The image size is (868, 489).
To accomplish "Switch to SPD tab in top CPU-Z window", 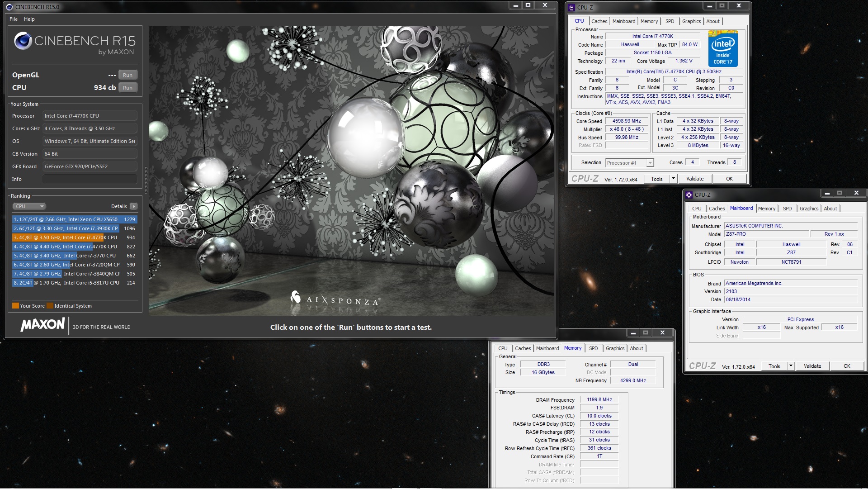I will (670, 21).
